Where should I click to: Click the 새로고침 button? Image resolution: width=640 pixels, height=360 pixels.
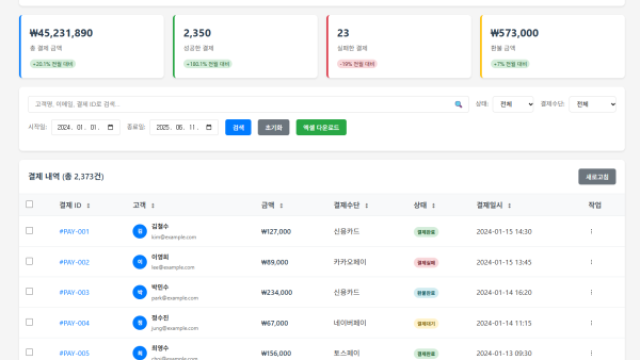coord(597,177)
